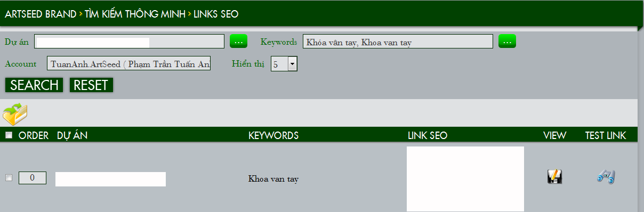Click the yellow folder export icon
The height and width of the screenshot is (212, 644).
click(x=15, y=113)
